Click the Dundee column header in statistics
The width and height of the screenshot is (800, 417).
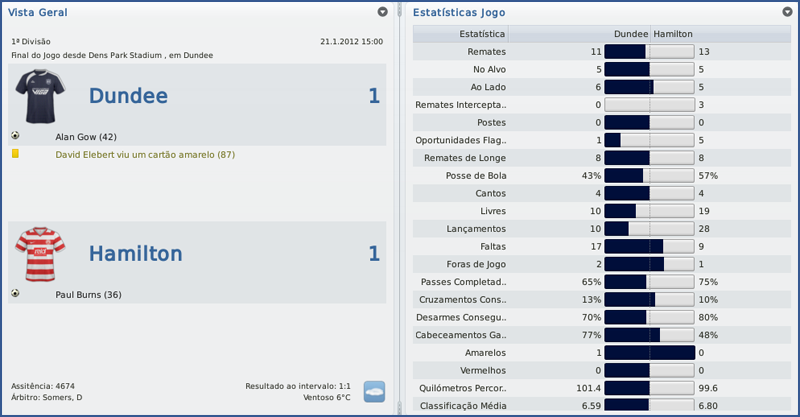pyautogui.click(x=630, y=33)
